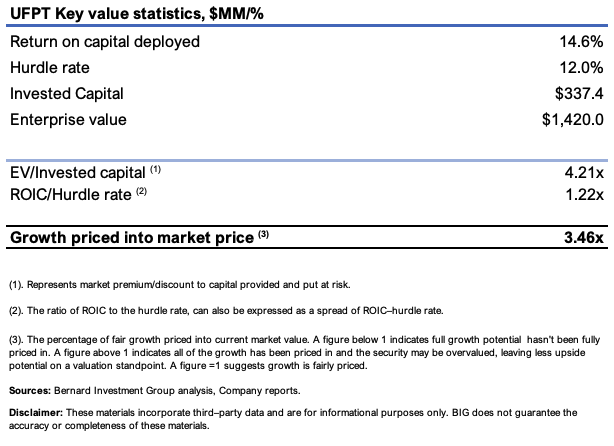Select the Return on capital deployed label
Screen dimensions: 614x446
click(104, 42)
